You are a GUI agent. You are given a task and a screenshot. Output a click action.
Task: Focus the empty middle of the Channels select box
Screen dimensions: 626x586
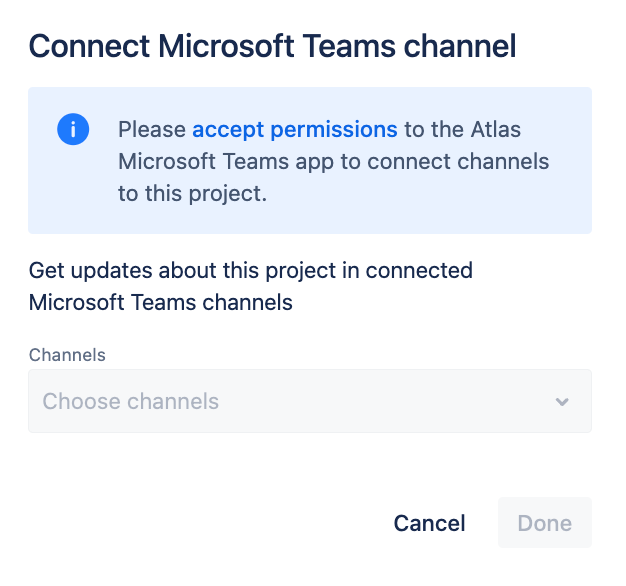[x=359, y=401]
